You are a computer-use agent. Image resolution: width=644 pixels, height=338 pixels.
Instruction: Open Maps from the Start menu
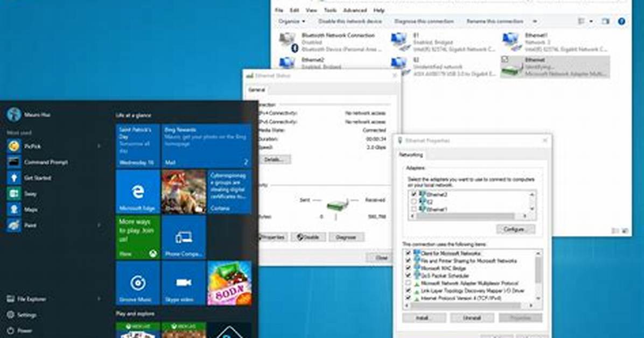30,209
